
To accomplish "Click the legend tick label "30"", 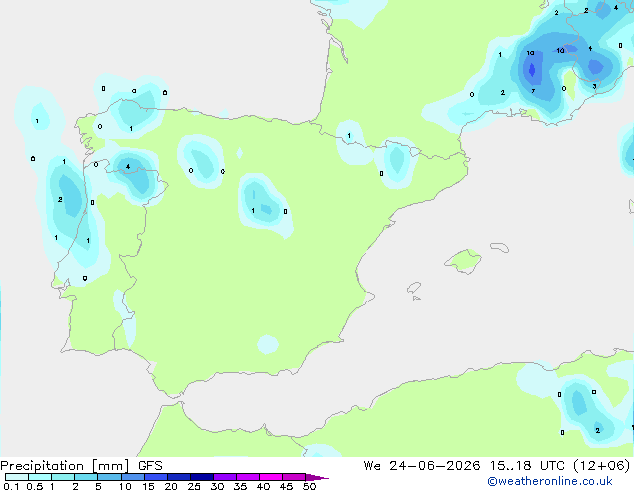I will pyautogui.click(x=217, y=486).
